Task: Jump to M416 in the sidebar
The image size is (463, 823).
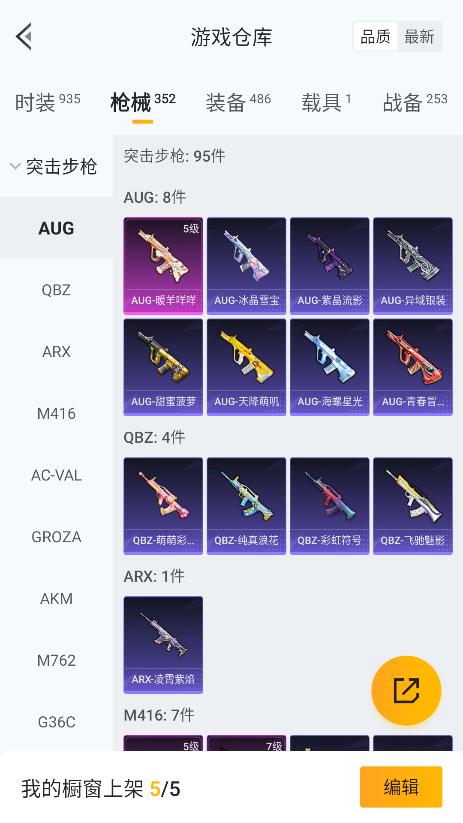Action: (56, 414)
